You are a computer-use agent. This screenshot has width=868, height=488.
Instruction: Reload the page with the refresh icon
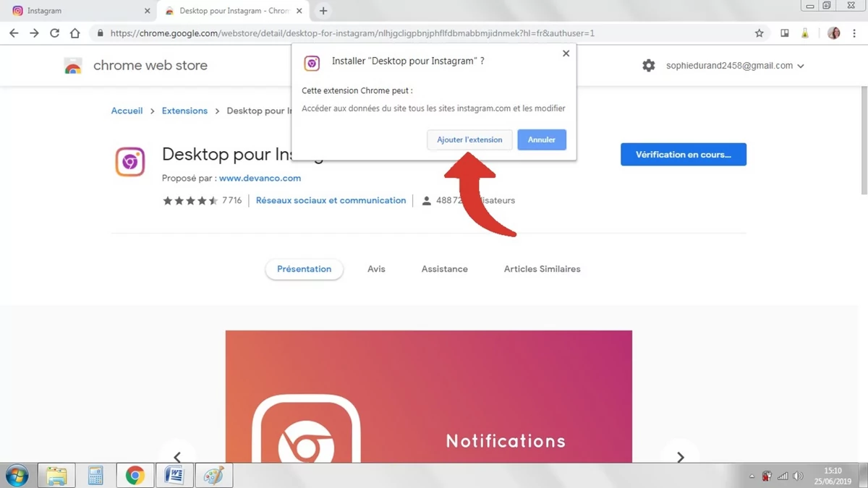tap(54, 33)
